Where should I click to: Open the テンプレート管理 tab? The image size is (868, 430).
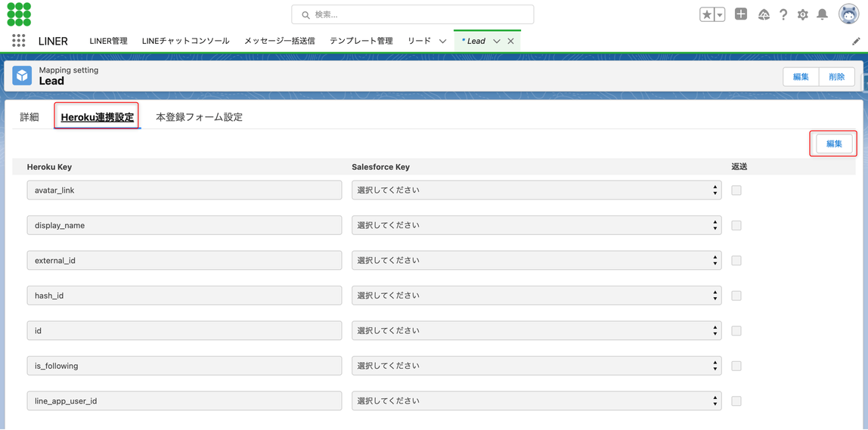click(361, 41)
